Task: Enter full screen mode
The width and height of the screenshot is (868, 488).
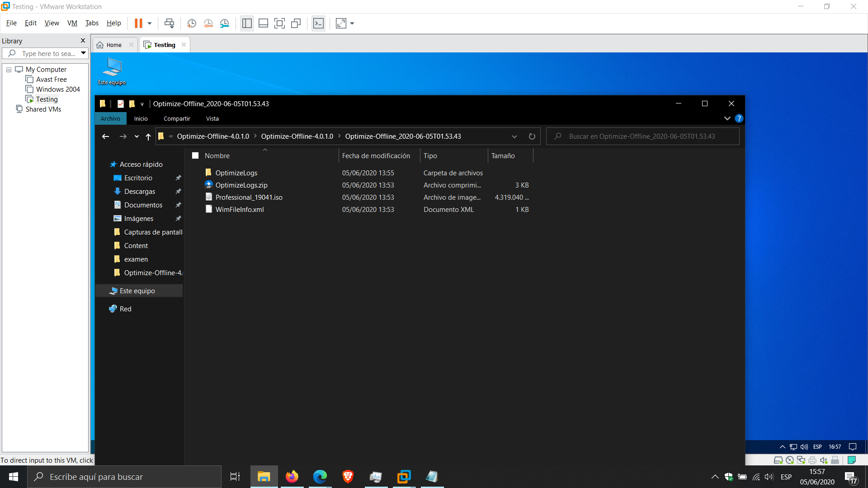Action: (279, 23)
